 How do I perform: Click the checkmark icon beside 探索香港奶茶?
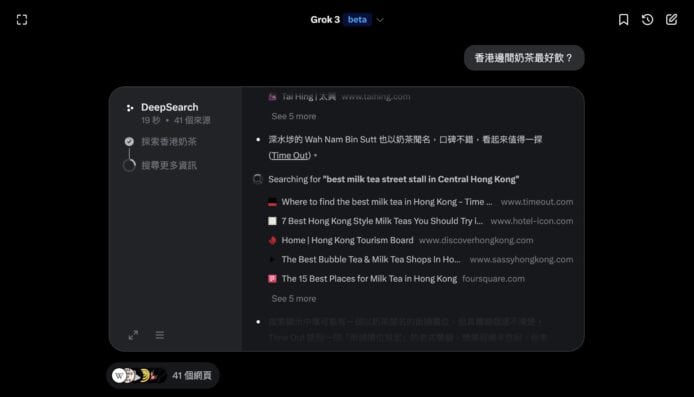[x=129, y=142]
